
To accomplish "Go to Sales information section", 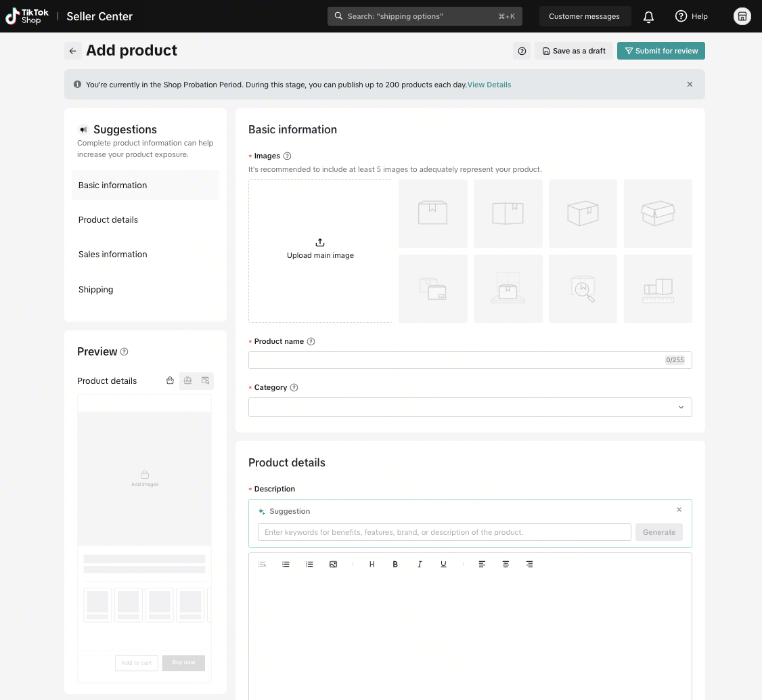I will click(x=112, y=255).
